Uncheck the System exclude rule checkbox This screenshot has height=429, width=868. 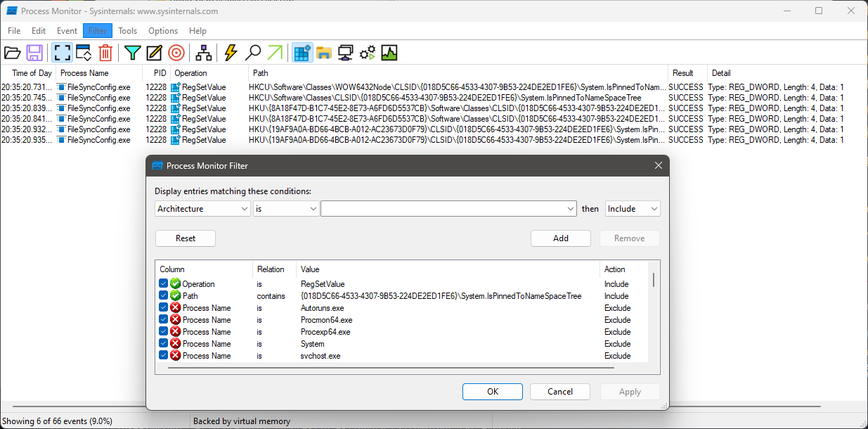point(164,344)
